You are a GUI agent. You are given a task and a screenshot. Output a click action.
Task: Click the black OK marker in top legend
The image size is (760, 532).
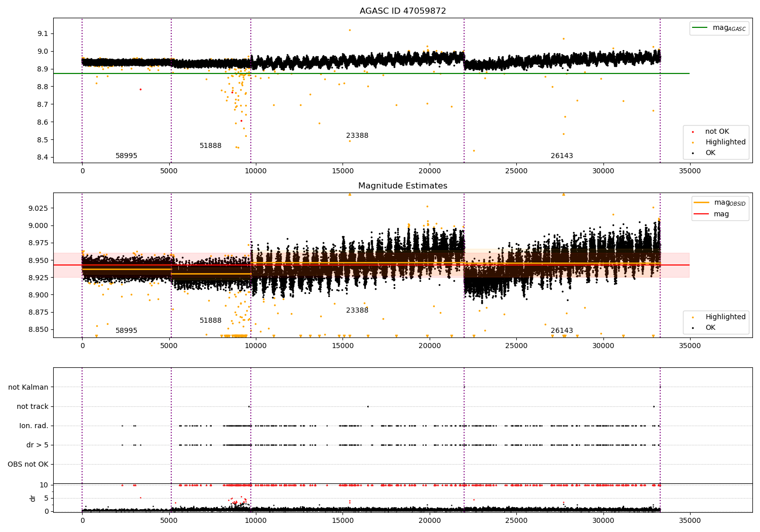tap(693, 153)
